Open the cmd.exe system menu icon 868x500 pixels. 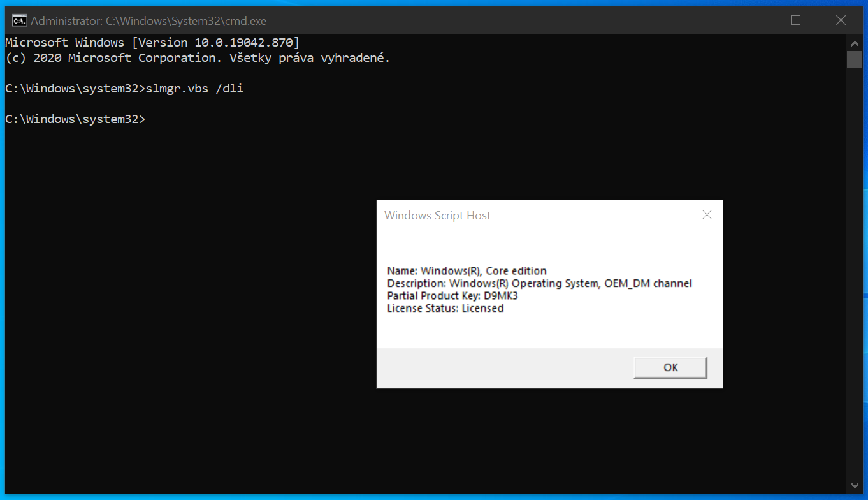(x=20, y=20)
